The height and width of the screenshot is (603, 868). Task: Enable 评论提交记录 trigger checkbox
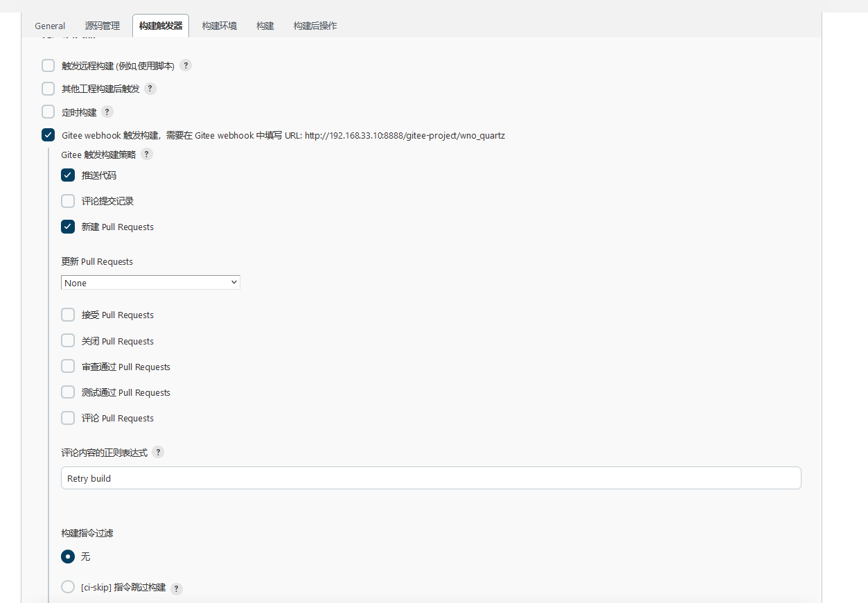[68, 201]
